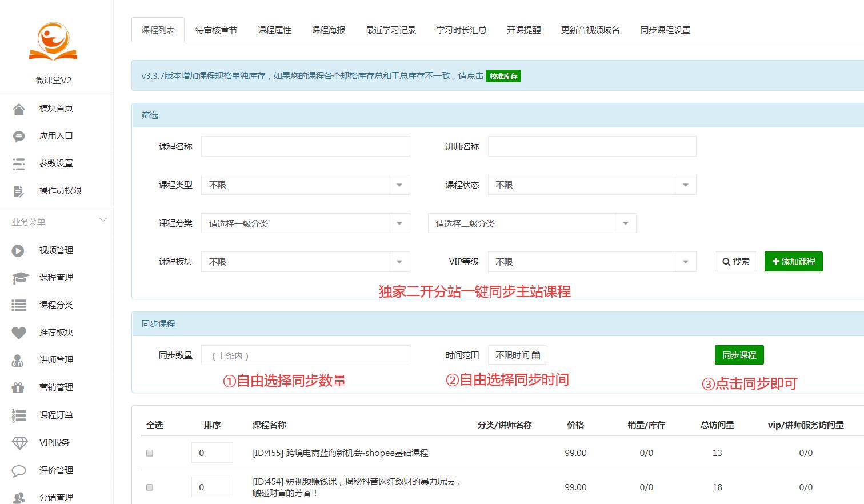Image resolution: width=864 pixels, height=504 pixels.
Task: Open the 课程属性 tab
Action: pyautogui.click(x=274, y=30)
